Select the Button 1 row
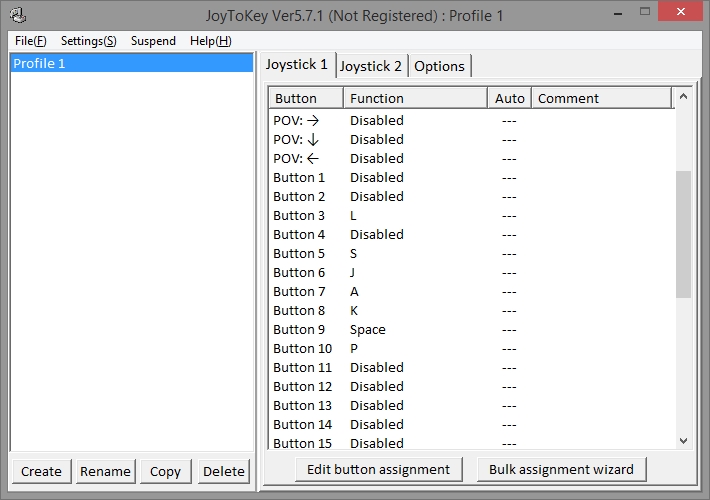The height and width of the screenshot is (500, 710). [471, 178]
